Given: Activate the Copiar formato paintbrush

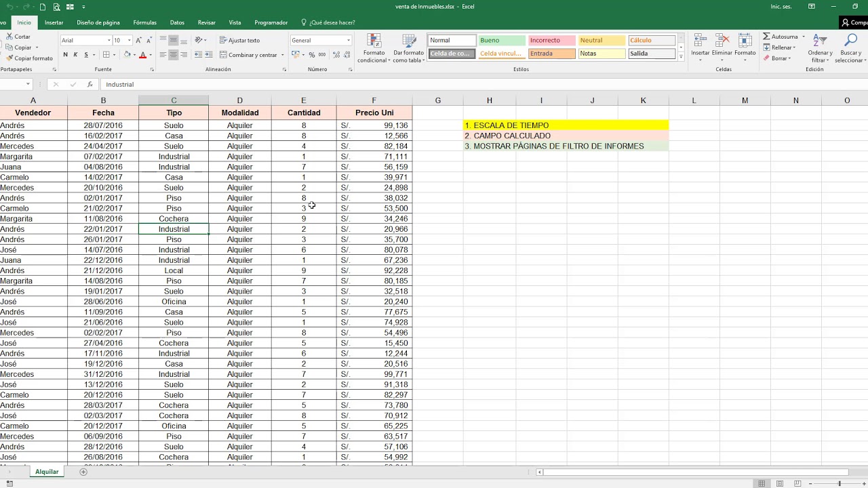Looking at the screenshot, I should pyautogui.click(x=28, y=58).
